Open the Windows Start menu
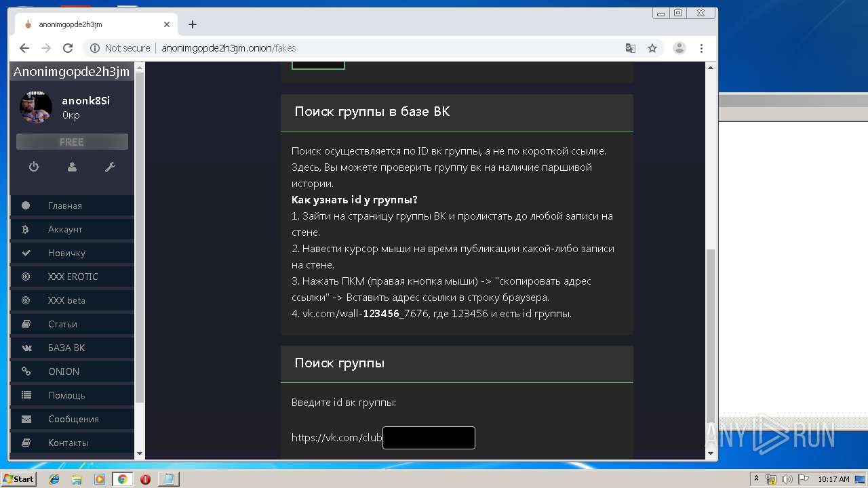Screen dimensions: 868x488 pos(19,479)
